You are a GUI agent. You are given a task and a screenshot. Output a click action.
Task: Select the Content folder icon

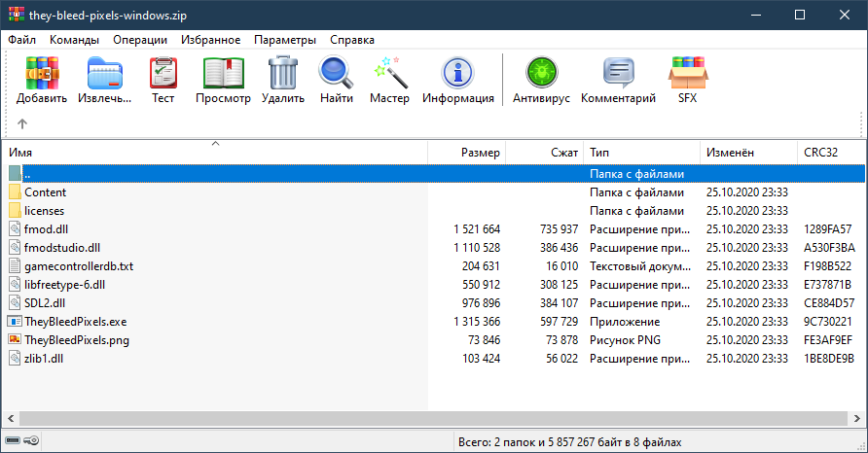click(x=15, y=192)
